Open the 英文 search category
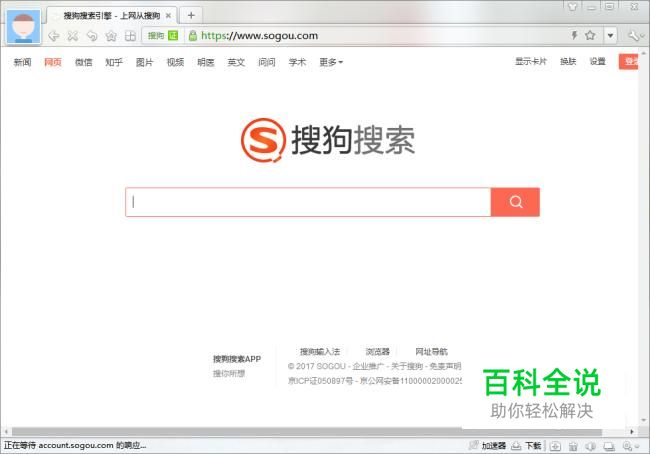Viewport: 650px width, 454px height. click(x=236, y=62)
